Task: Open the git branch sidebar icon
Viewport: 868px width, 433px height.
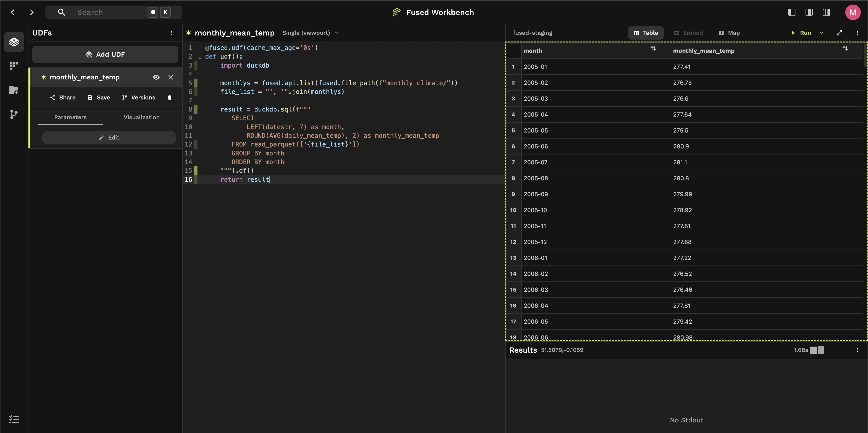Action: coord(14,114)
